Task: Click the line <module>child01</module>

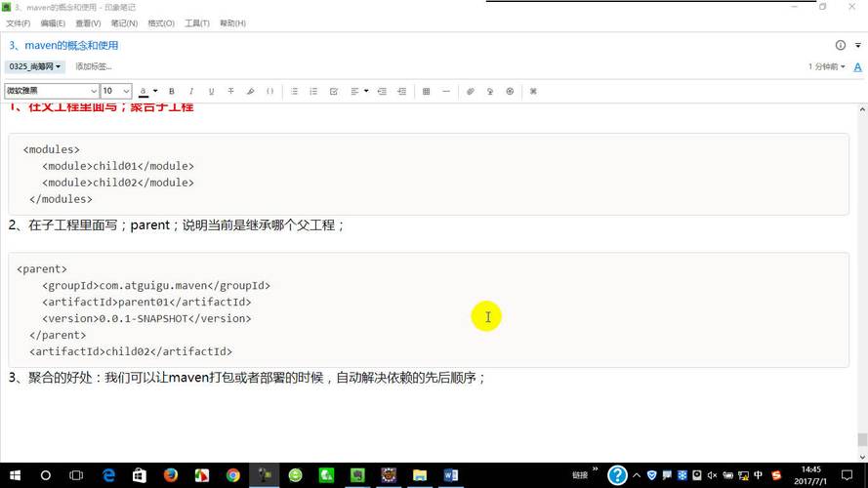Action: point(118,166)
